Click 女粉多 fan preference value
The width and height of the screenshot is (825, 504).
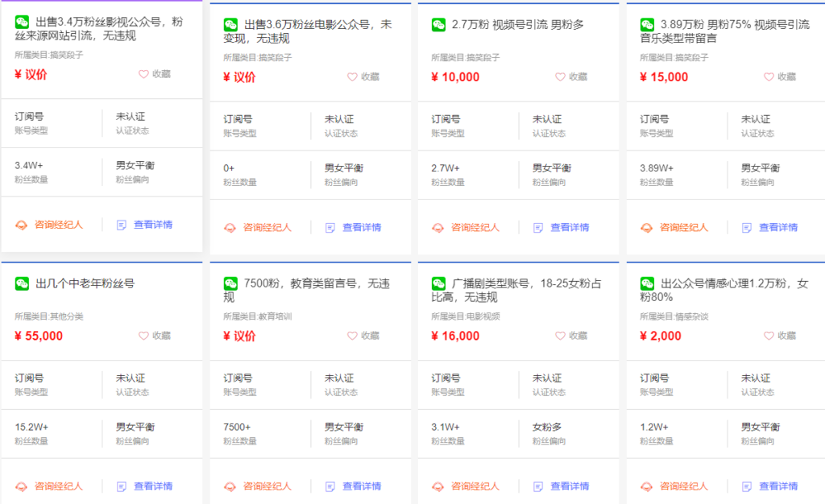[547, 428]
